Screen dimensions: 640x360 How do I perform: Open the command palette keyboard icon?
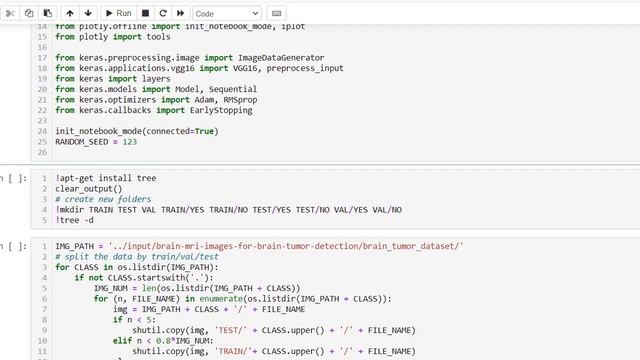coord(276,13)
